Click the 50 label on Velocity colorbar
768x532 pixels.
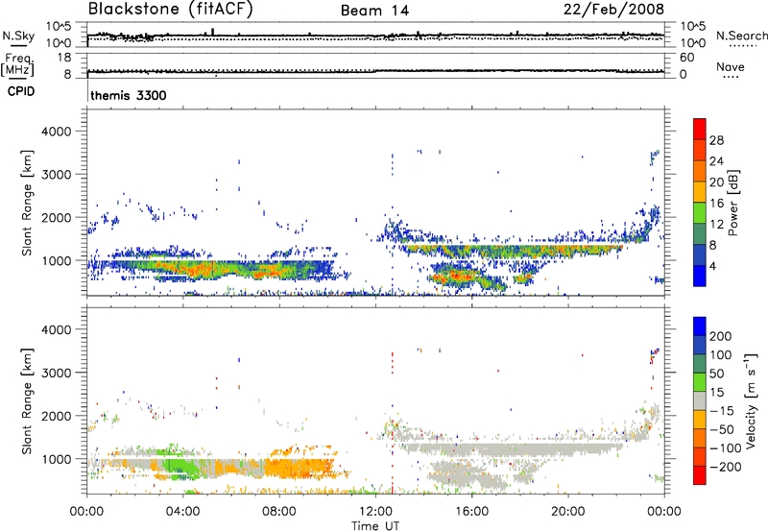[716, 374]
